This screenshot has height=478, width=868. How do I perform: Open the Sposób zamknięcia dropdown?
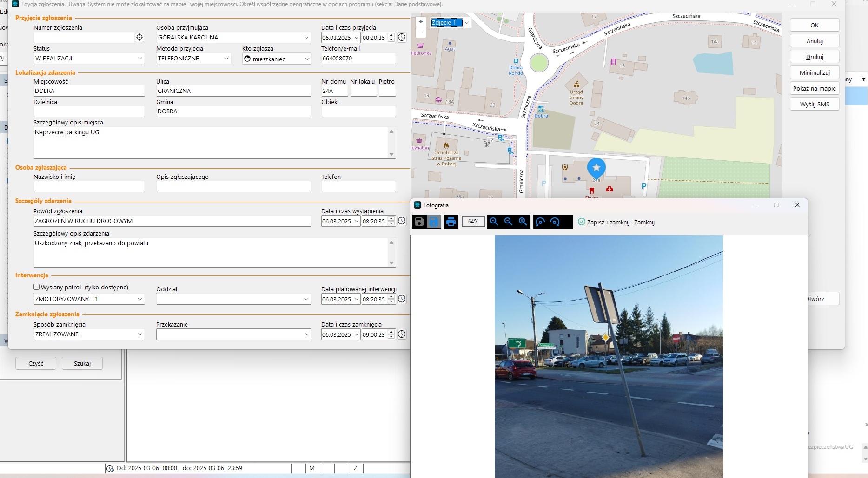140,334
